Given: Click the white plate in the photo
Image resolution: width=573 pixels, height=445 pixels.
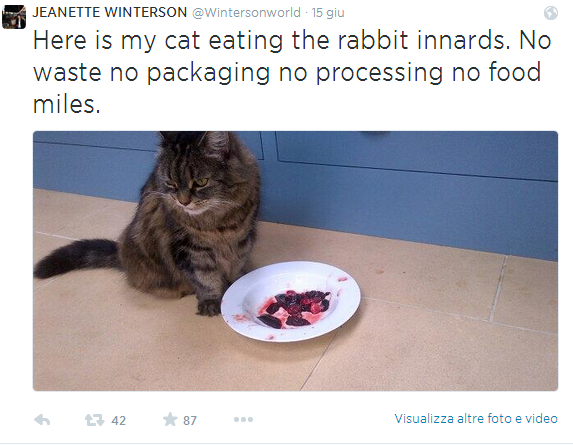Looking at the screenshot, I should [291, 301].
